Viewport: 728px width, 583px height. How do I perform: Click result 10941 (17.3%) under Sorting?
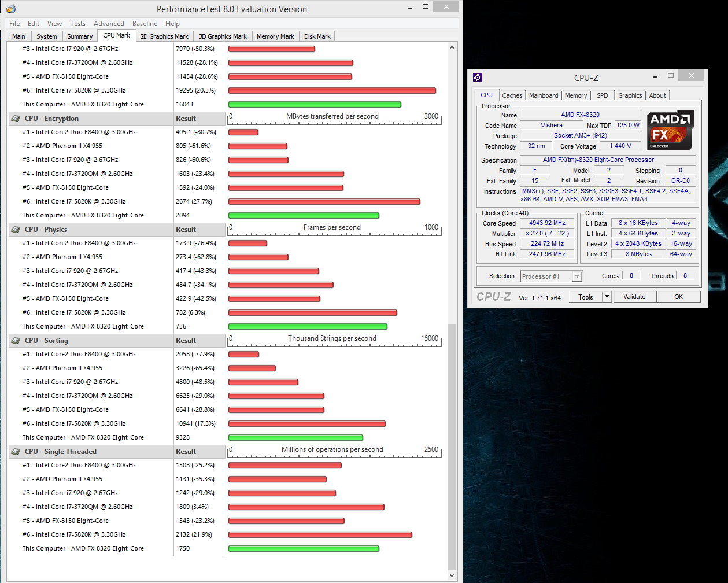tap(195, 423)
